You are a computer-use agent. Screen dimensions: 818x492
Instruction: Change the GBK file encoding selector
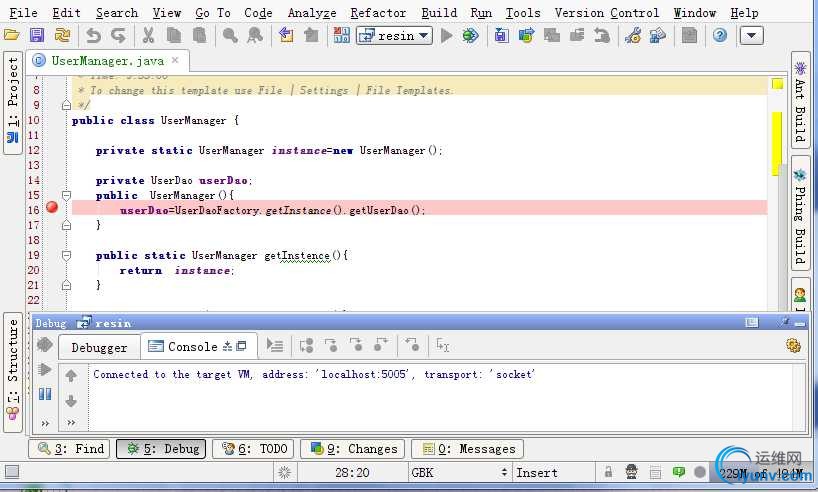[x=459, y=473]
